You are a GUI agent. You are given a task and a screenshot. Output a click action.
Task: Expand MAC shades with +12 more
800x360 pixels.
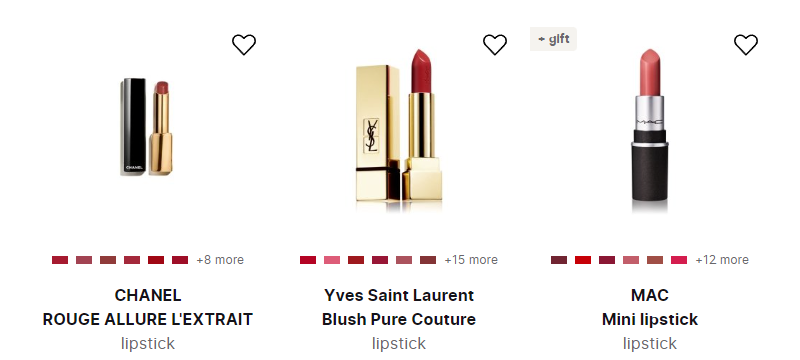722,260
